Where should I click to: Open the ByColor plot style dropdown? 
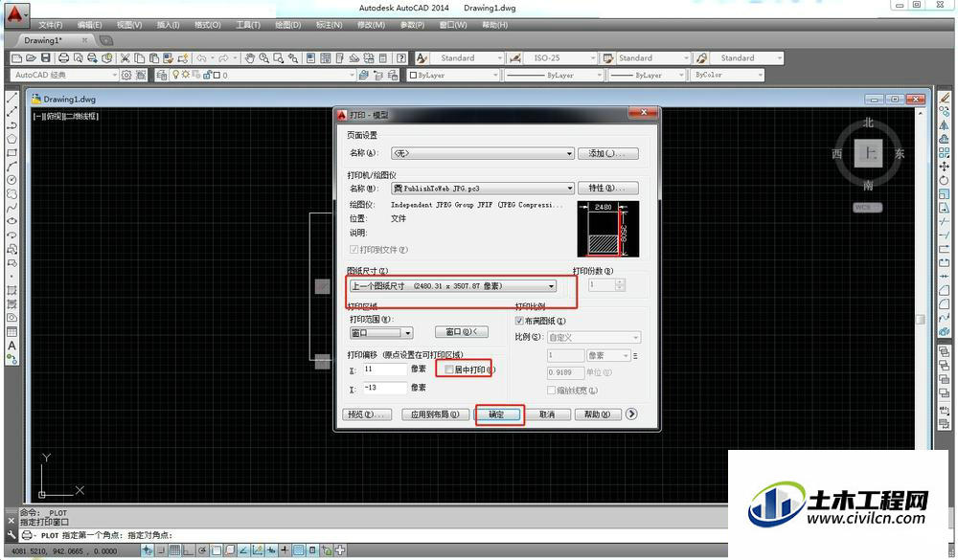727,75
